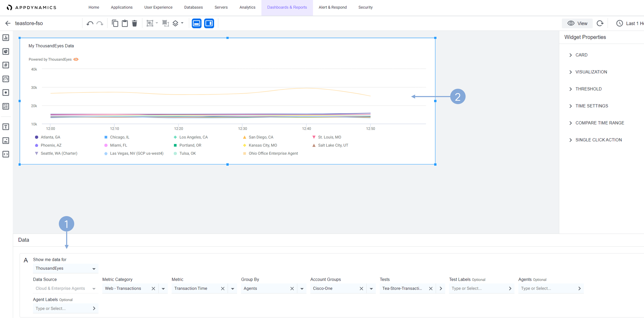Toggle Ohio Office Enterprise Agent legend swatch

[244, 153]
